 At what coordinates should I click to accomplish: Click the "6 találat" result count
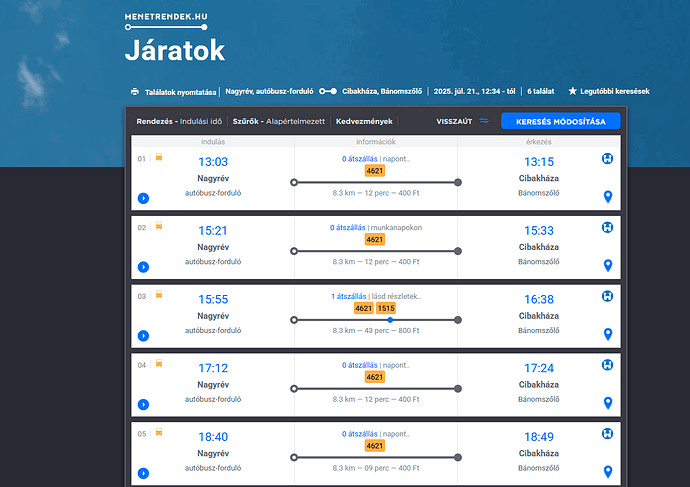point(541,91)
